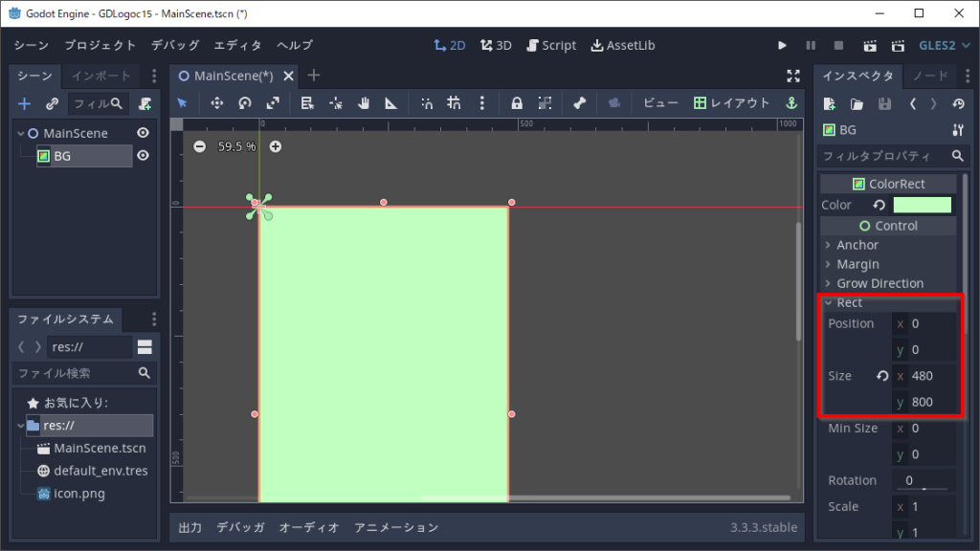Collapse the Rect property section
The image size is (980, 551).
[x=849, y=302]
